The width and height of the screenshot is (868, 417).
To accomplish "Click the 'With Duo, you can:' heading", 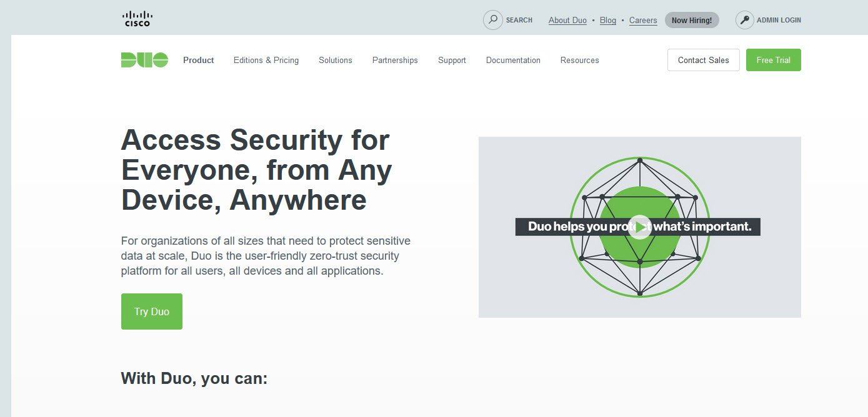I will [x=194, y=378].
